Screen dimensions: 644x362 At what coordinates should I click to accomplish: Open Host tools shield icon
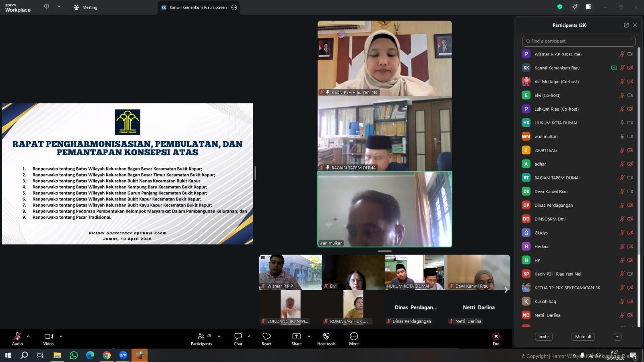tap(326, 336)
